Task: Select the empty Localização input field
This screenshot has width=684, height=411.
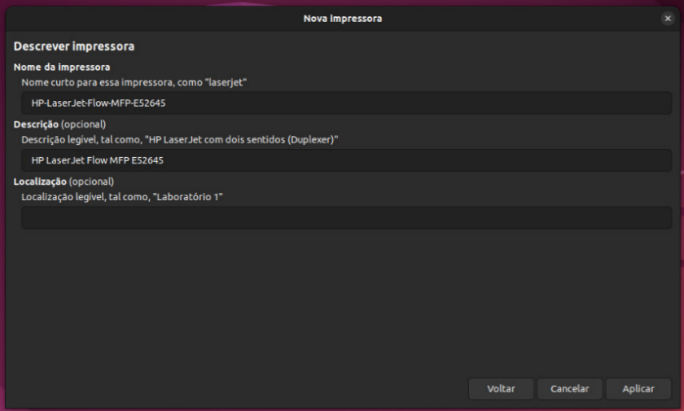Action: 346,217
